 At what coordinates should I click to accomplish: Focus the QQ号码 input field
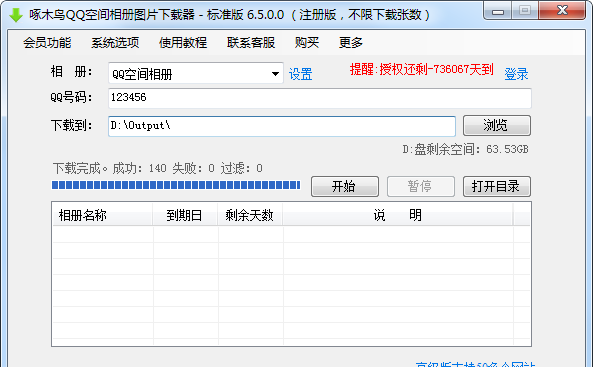[320, 98]
